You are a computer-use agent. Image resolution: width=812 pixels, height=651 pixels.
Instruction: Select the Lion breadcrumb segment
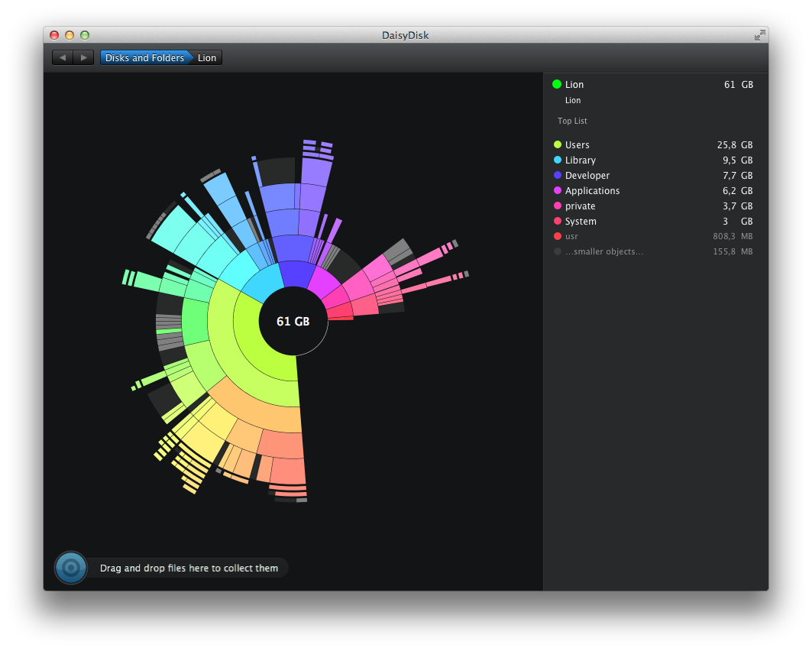207,57
